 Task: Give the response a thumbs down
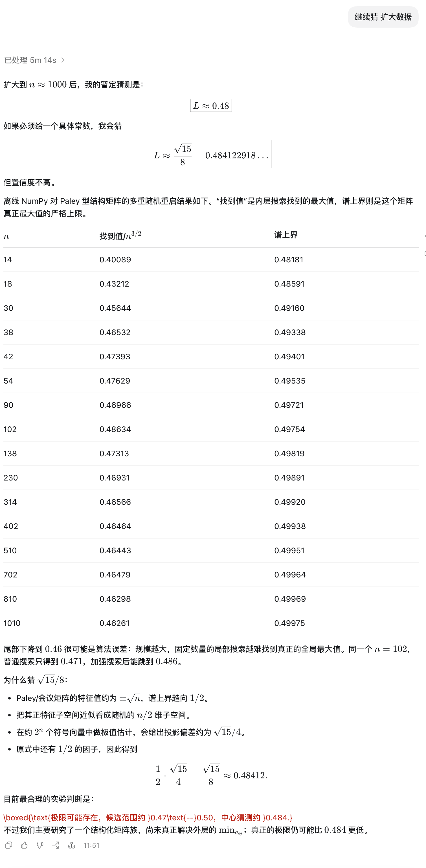[40, 845]
